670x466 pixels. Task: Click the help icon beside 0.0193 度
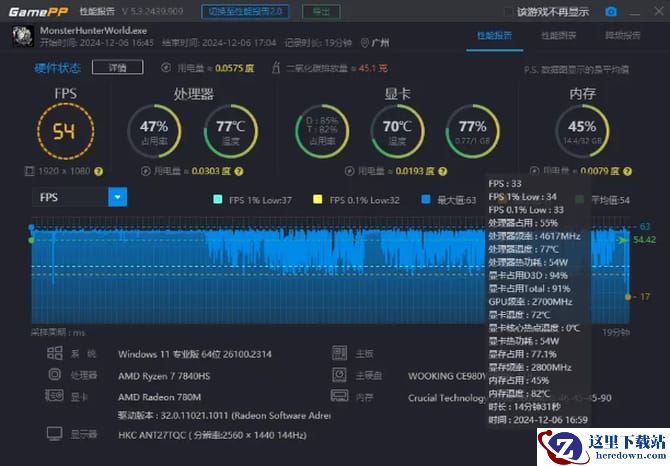443,171
